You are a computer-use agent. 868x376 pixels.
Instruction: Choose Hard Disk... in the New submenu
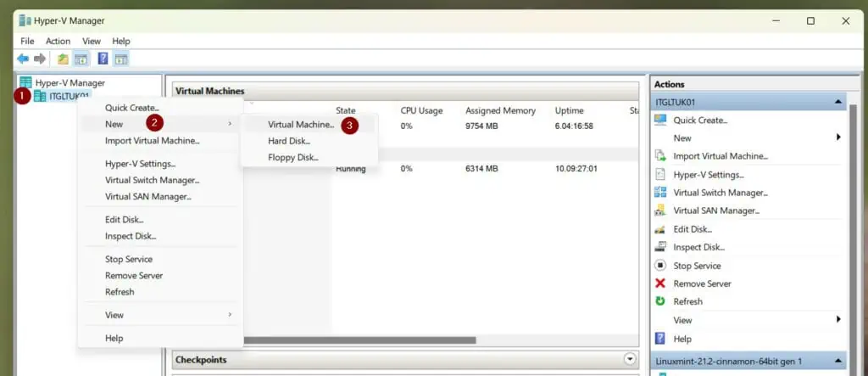coord(289,141)
